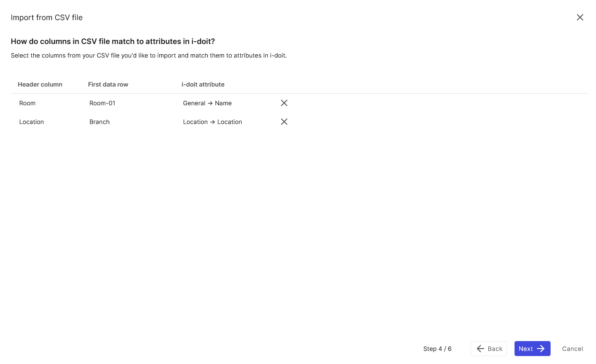
Task: Remove the Location column mapping
Action: coord(284,122)
